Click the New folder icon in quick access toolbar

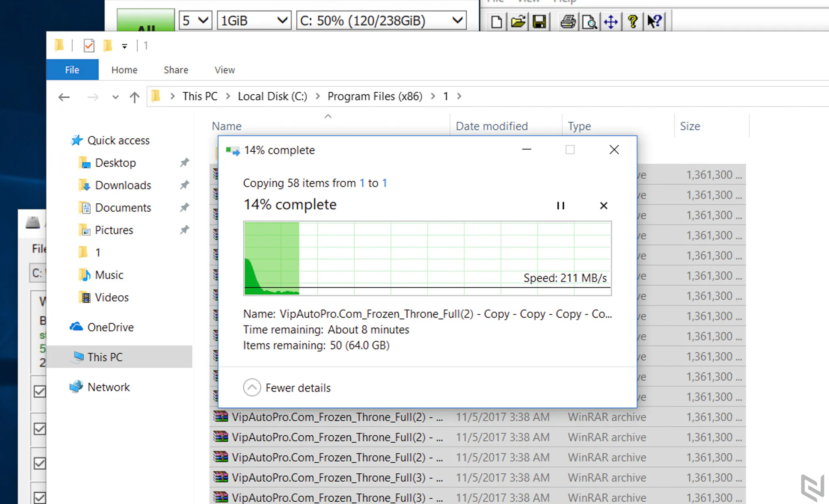click(108, 46)
